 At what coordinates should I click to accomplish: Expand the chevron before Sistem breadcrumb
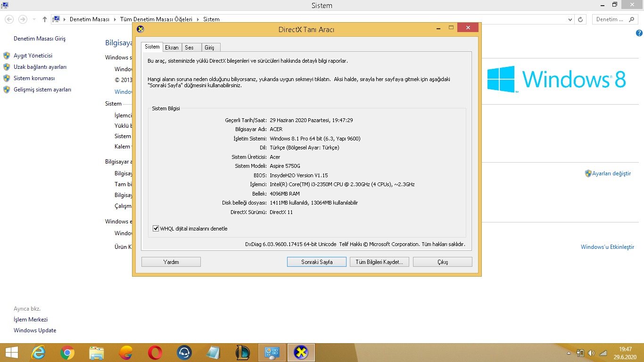[198, 19]
